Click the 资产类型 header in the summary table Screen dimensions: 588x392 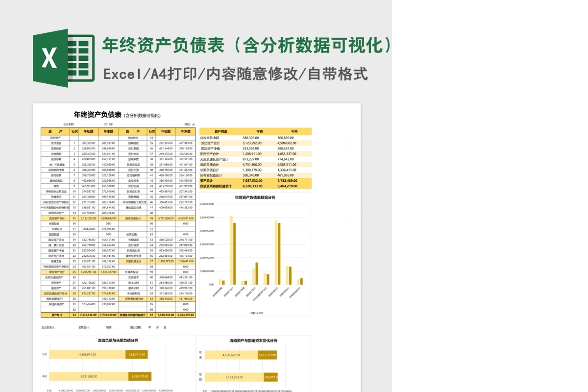pos(221,131)
